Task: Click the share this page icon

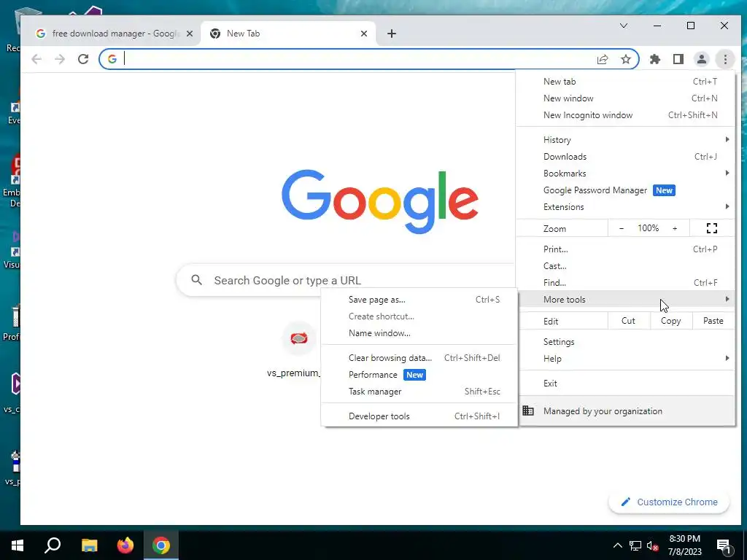Action: 603,59
